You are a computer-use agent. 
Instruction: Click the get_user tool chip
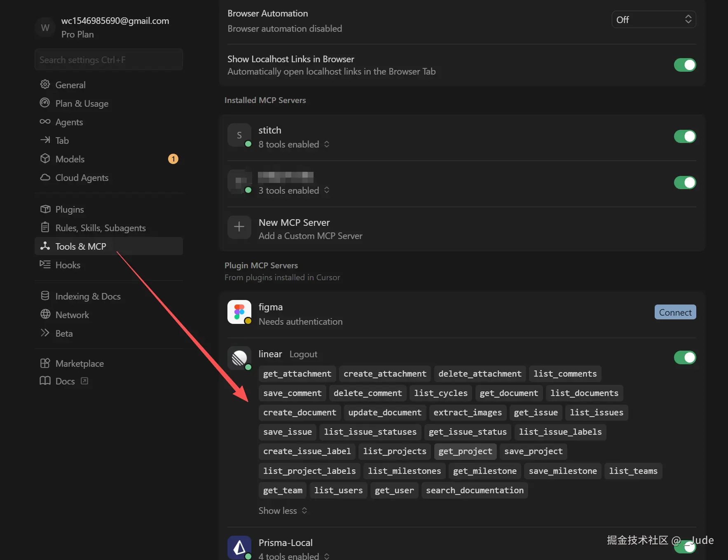tap(394, 490)
